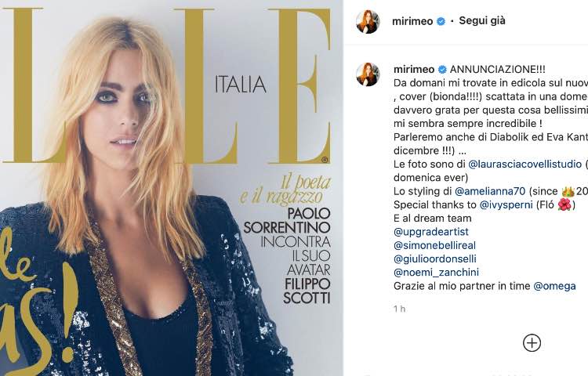
Task: Click the Elle Italia cover photo
Action: pos(172,188)
